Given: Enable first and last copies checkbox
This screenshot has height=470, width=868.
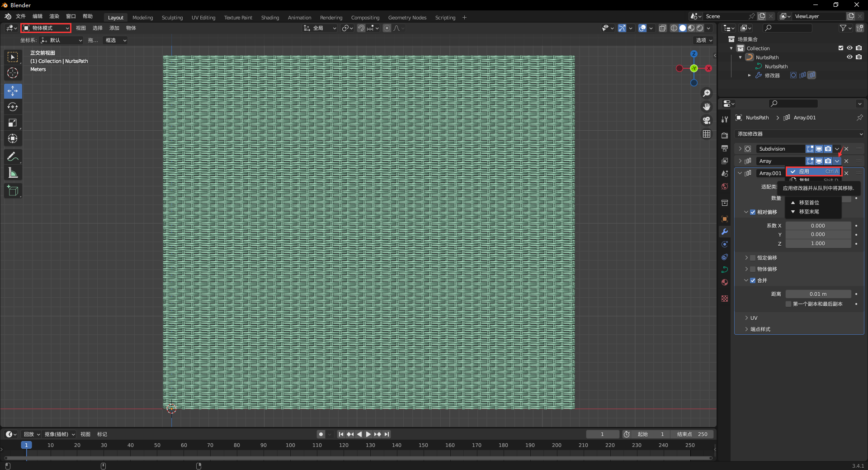Looking at the screenshot, I should [x=788, y=304].
